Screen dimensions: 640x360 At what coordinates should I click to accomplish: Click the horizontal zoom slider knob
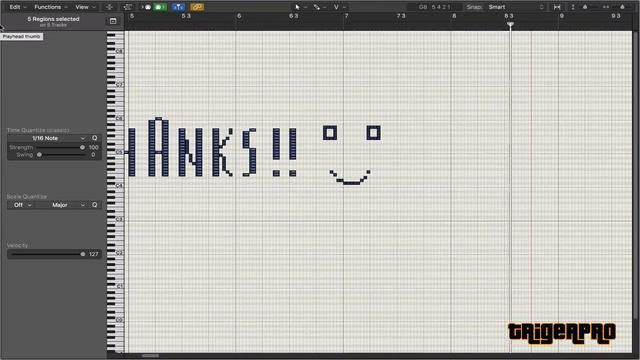point(622,7)
